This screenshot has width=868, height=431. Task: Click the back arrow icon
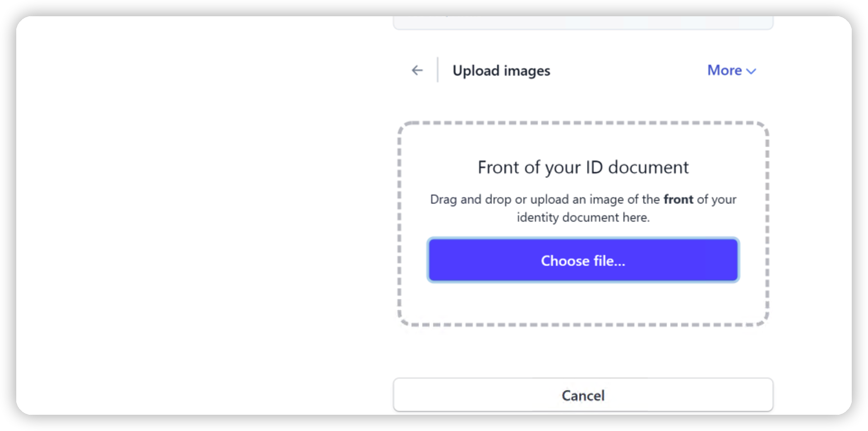click(x=417, y=70)
